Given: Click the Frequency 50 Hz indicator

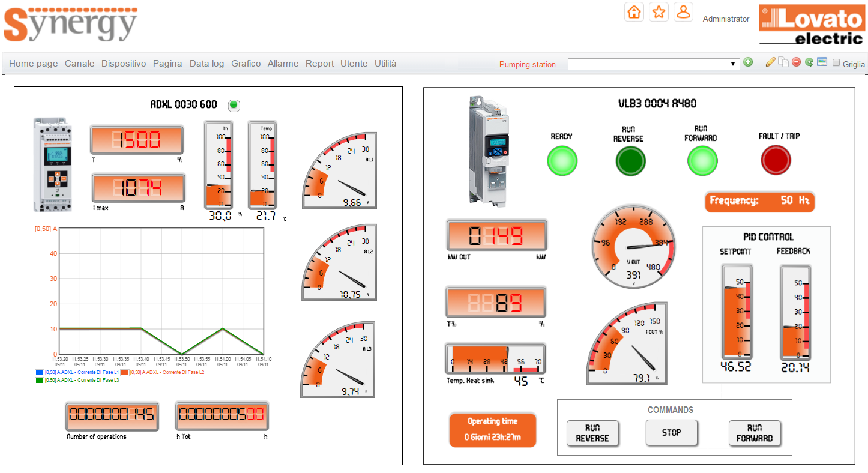Looking at the screenshot, I should [760, 200].
